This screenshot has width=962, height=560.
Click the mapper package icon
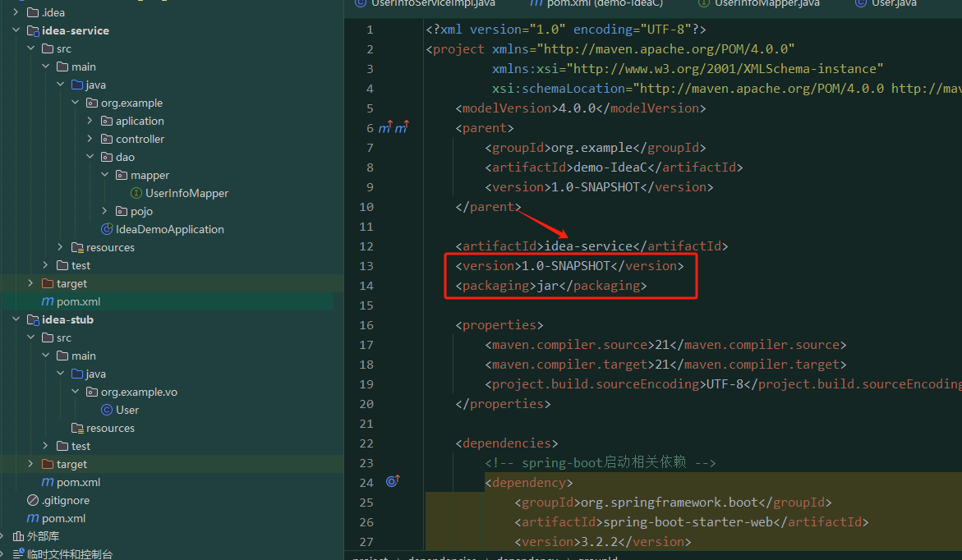(x=122, y=175)
